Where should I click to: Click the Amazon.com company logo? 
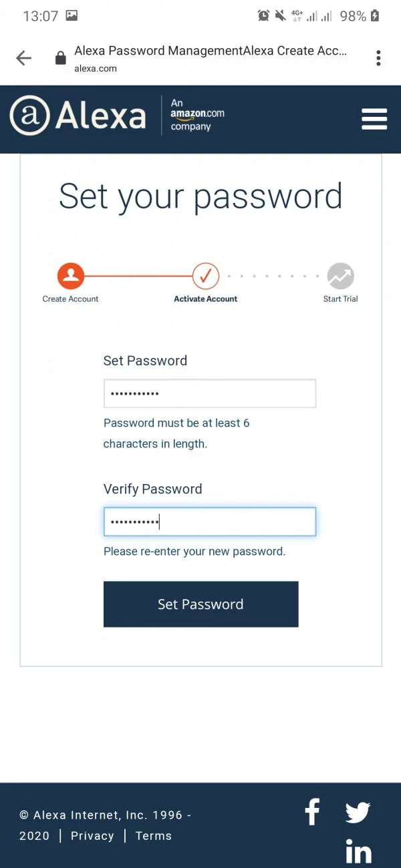coord(197,115)
